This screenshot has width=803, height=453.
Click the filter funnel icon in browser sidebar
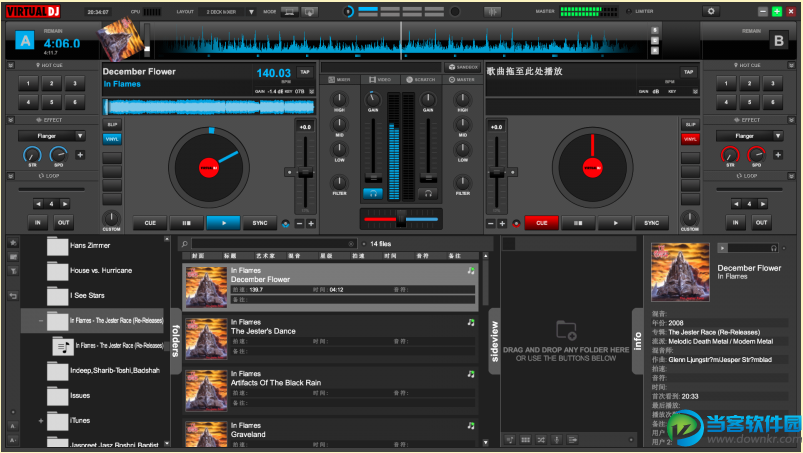(13, 271)
